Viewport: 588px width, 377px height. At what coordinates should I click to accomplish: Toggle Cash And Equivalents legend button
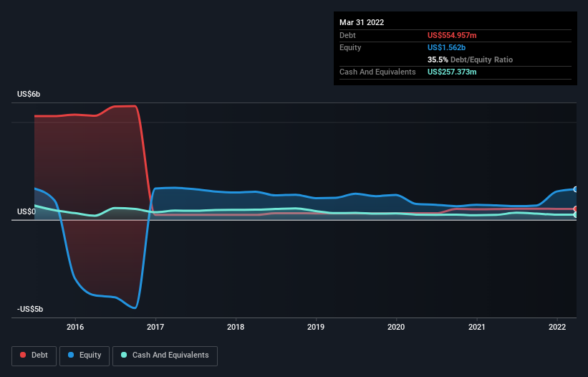click(165, 355)
